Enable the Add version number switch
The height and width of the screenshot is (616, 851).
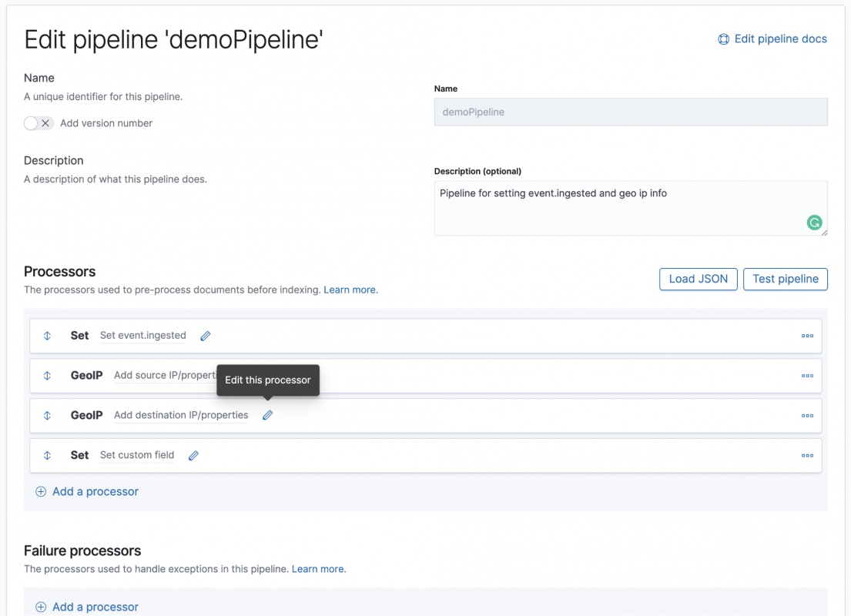coord(39,123)
